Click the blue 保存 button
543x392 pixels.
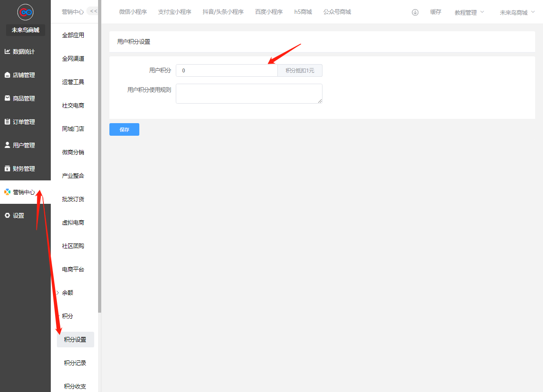click(124, 129)
